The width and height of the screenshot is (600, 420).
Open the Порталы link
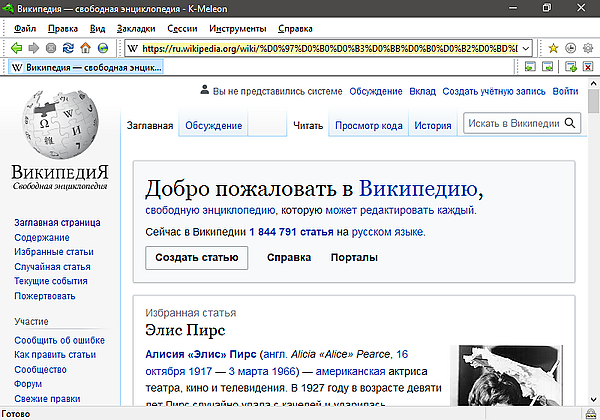click(354, 257)
